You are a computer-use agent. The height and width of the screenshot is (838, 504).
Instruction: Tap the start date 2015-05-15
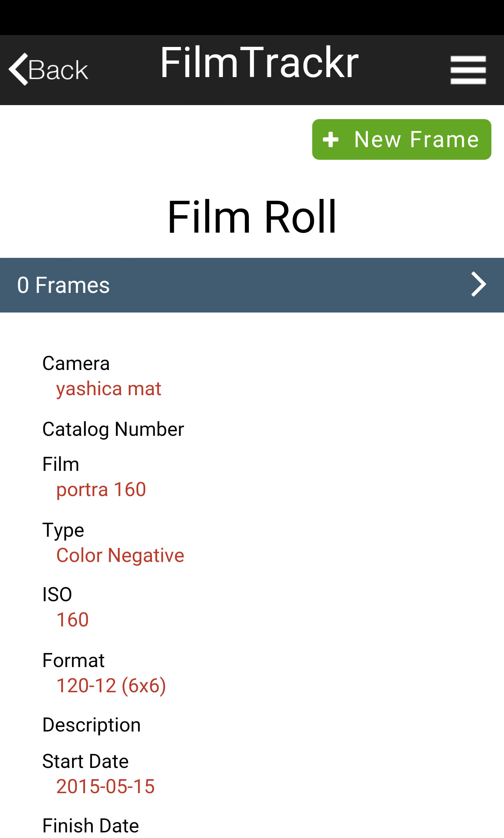click(105, 787)
